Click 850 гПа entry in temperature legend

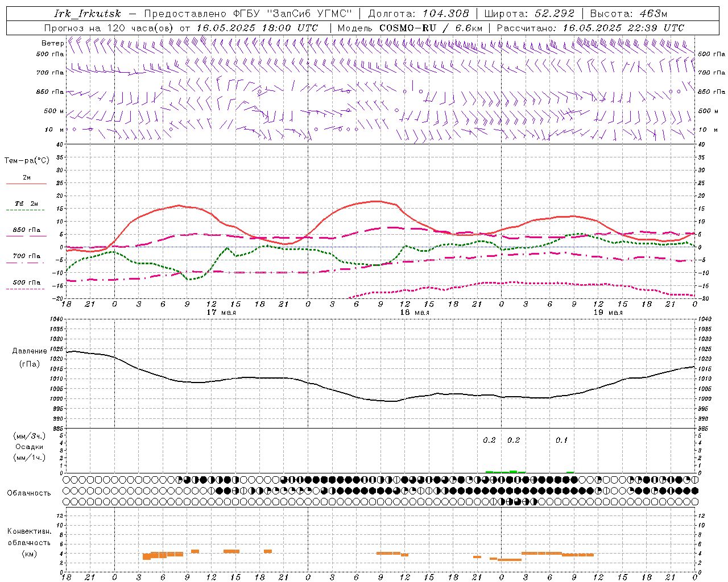coord(27,230)
